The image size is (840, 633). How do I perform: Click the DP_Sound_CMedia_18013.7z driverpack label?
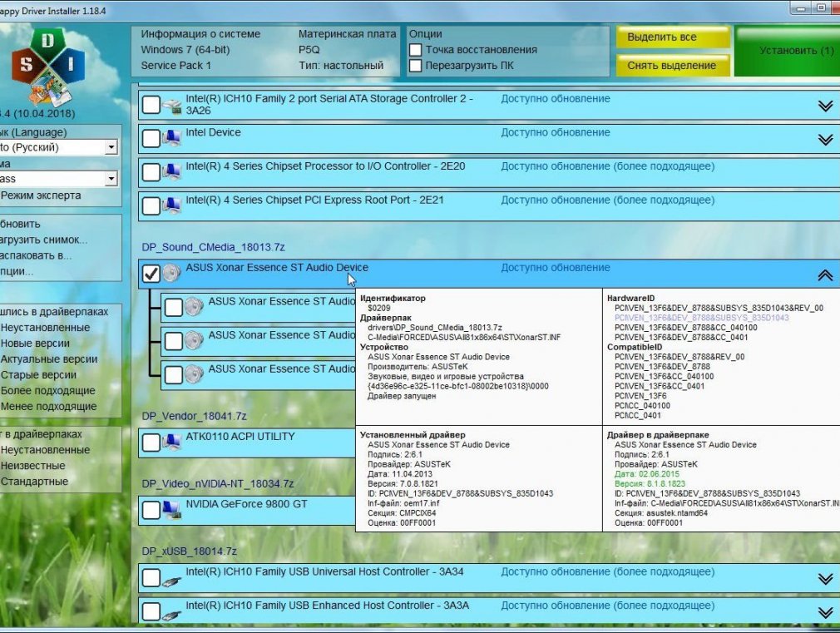tap(213, 247)
